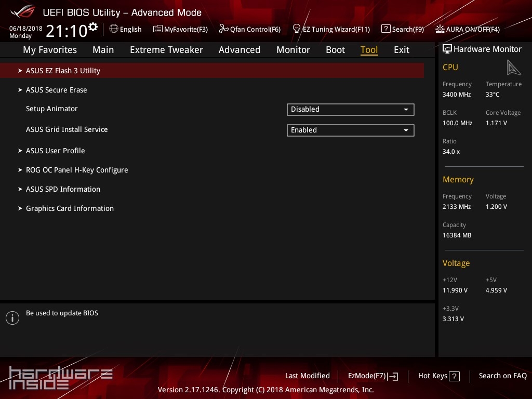Click the Voltage section heading
This screenshot has width=532, height=399.
point(456,263)
